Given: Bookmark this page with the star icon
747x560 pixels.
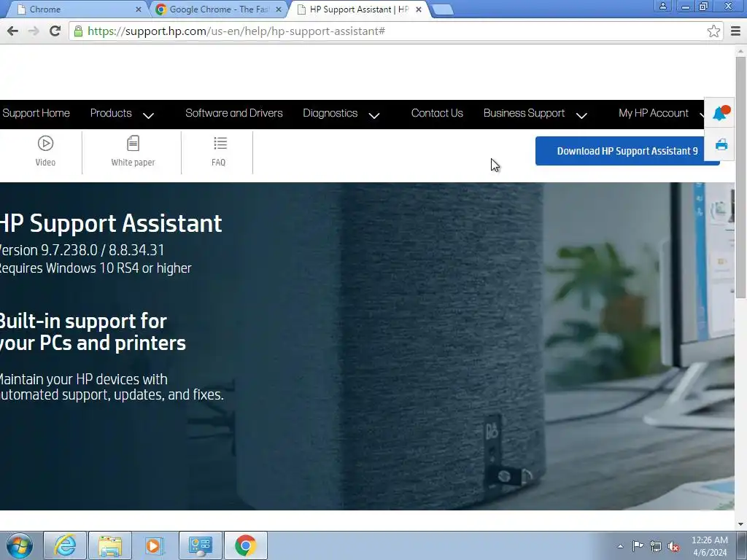Looking at the screenshot, I should tap(713, 31).
